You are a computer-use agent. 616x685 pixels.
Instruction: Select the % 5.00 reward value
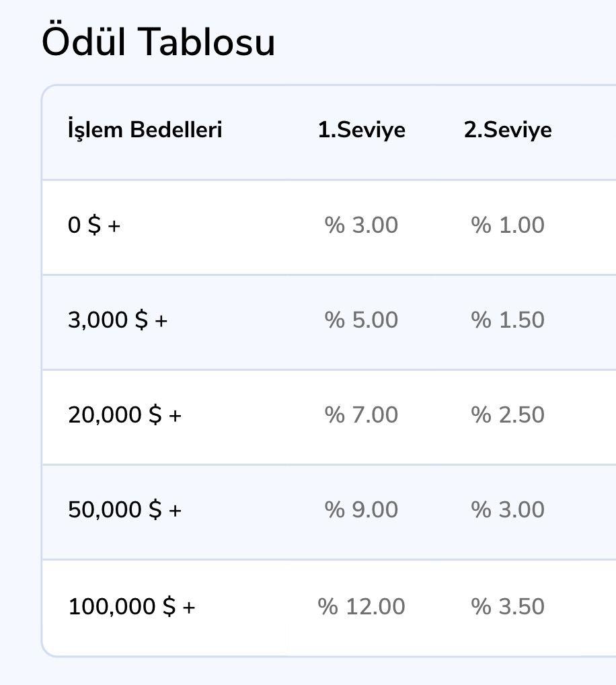361,320
